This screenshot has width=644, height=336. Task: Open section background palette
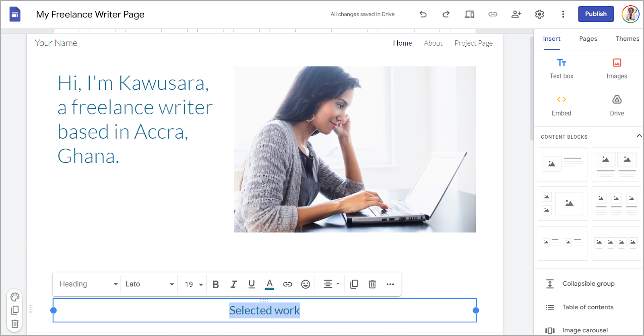[15, 297]
